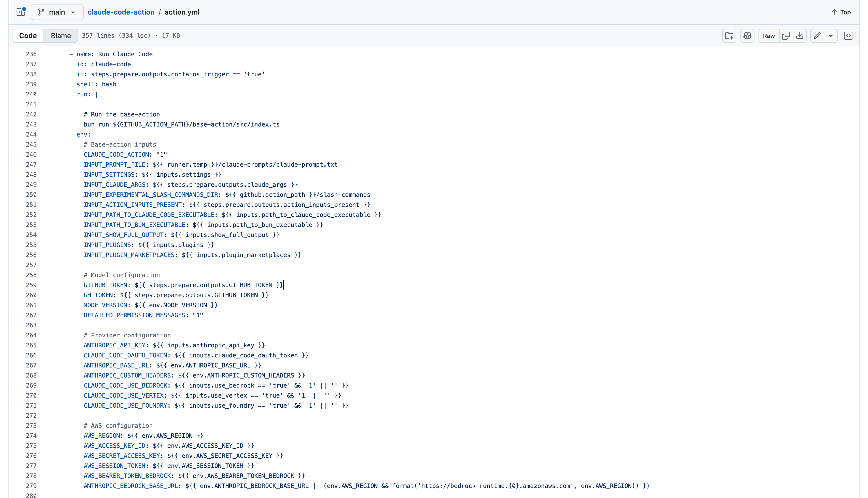Jump to Top of the file
Image resolution: width=868 pixels, height=498 pixels.
tap(841, 12)
